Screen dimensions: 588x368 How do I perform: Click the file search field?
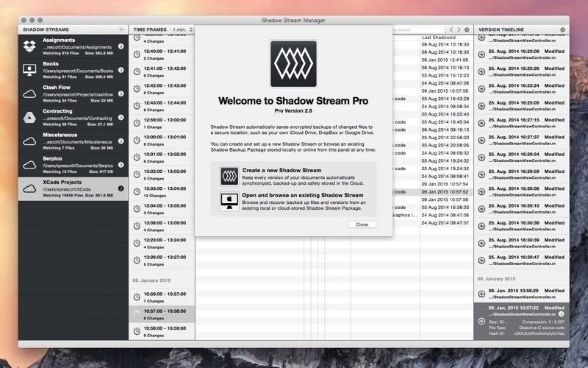point(418,29)
